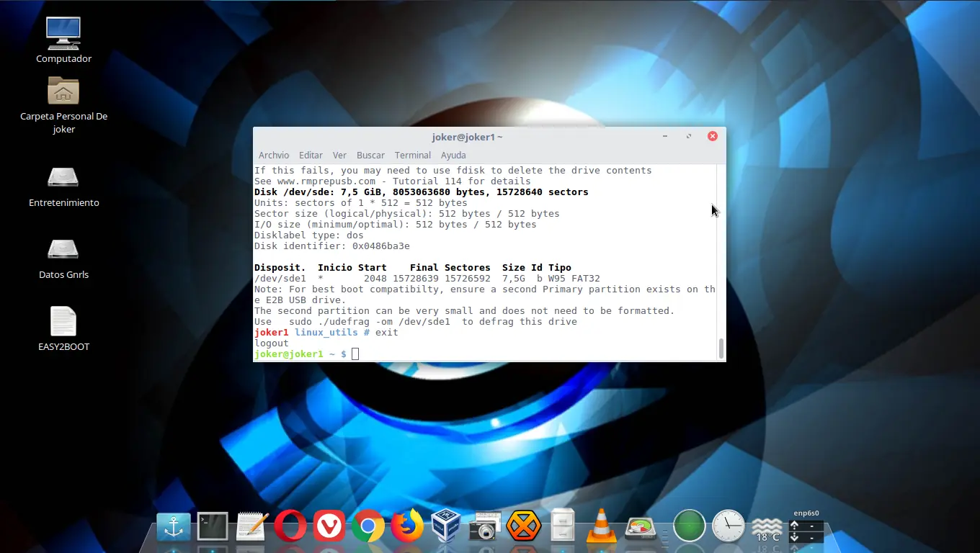Click the anchor dock settings icon
Viewport: 980px width, 553px height.
tap(174, 527)
